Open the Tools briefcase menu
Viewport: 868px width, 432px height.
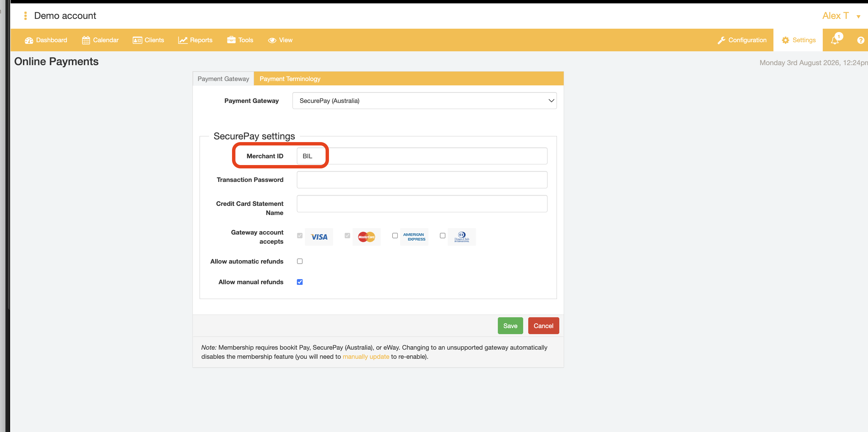[240, 40]
